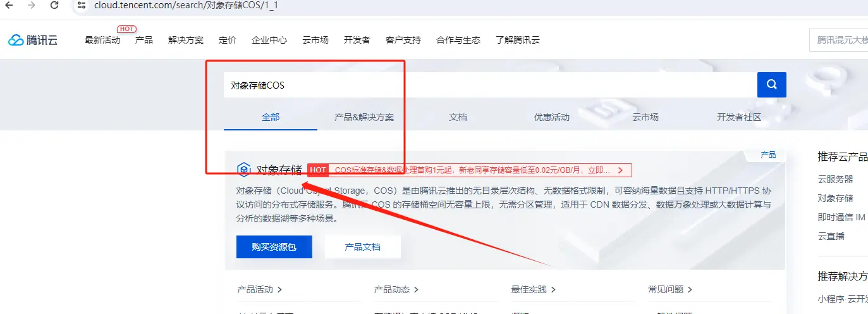Open 开发者 in top navigation

357,40
